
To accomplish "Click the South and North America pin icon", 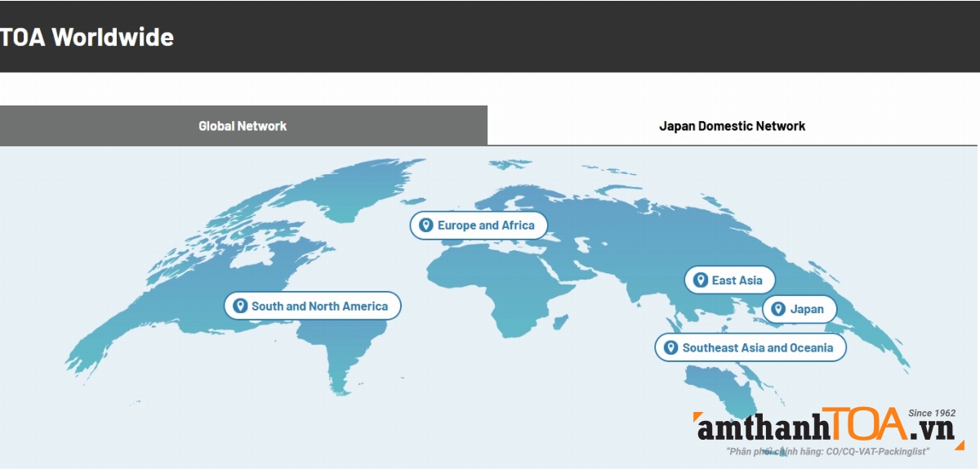I will pos(239,307).
